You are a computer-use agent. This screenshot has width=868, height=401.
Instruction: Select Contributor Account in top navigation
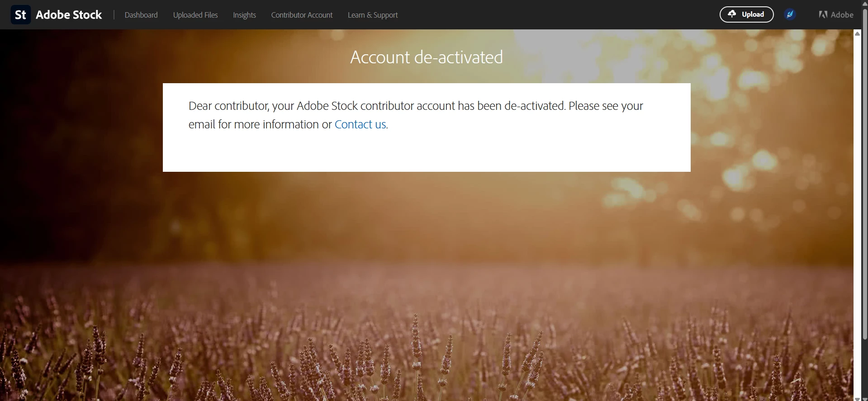[302, 15]
